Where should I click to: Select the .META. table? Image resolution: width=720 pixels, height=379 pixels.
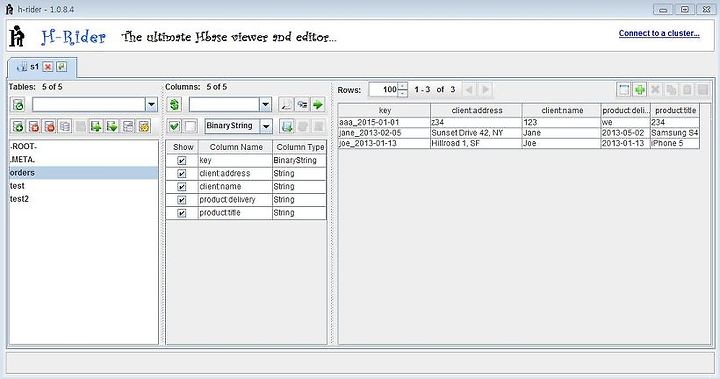84,159
